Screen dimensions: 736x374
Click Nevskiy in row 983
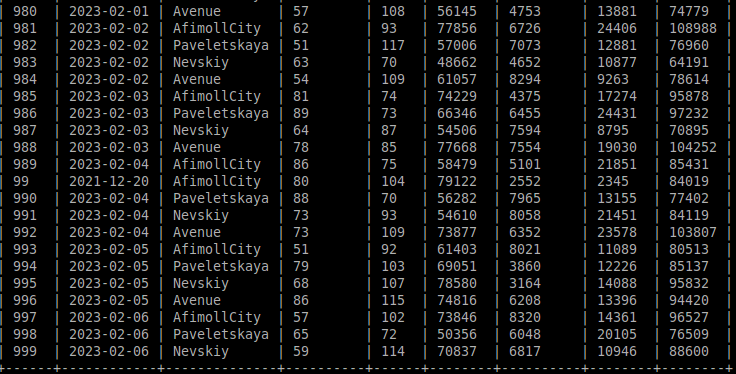(201, 62)
